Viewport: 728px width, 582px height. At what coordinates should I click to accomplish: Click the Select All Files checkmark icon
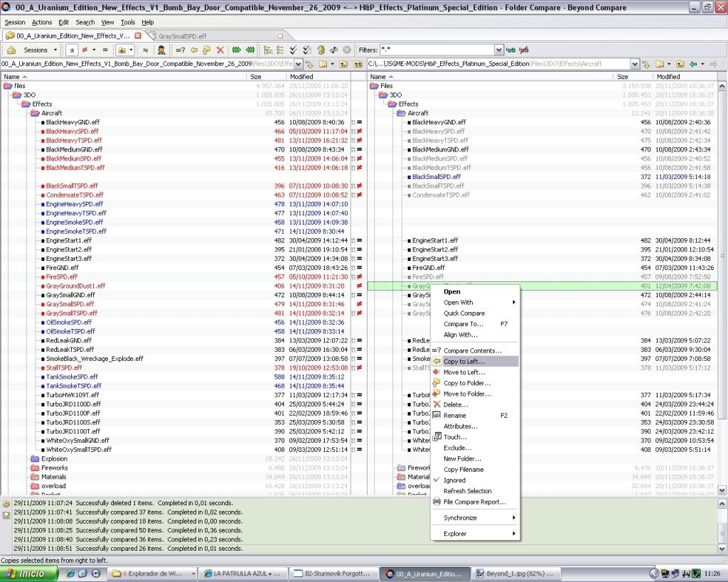(307, 50)
